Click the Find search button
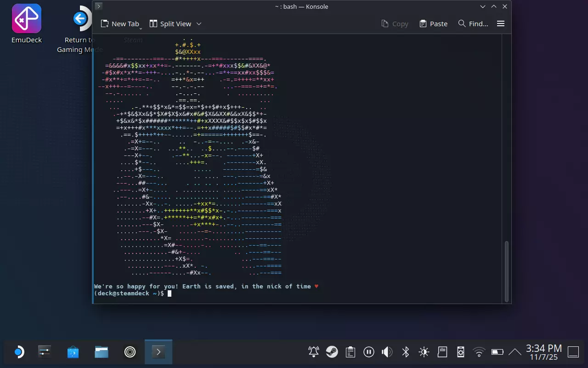The image size is (588, 368). pyautogui.click(x=473, y=24)
